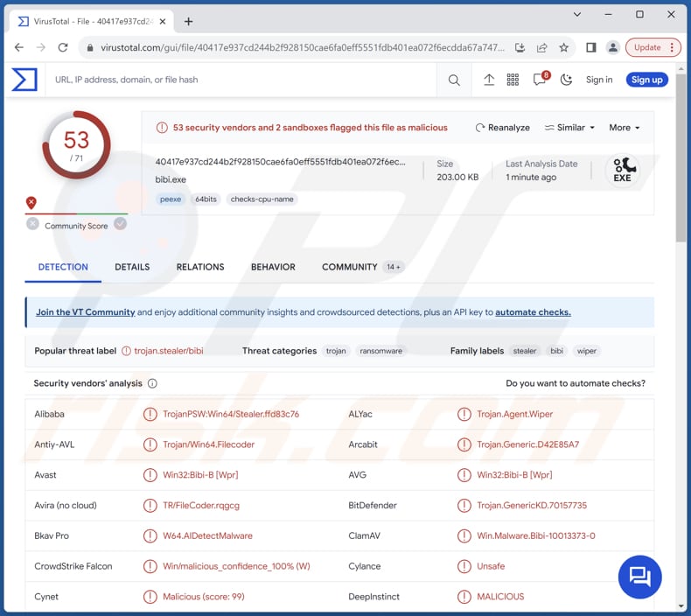Vote negative on community score
Viewport: 691px width, 616px height.
(x=32, y=224)
